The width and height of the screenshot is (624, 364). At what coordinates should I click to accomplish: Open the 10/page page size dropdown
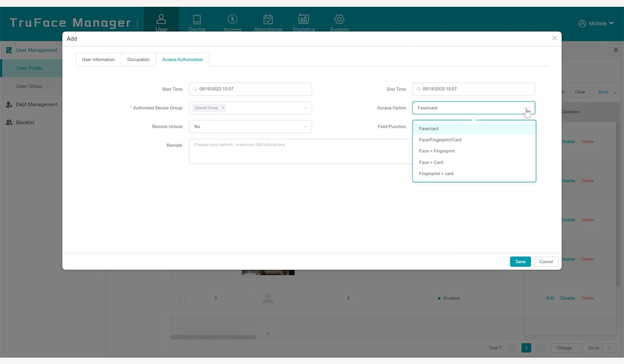(x=566, y=347)
